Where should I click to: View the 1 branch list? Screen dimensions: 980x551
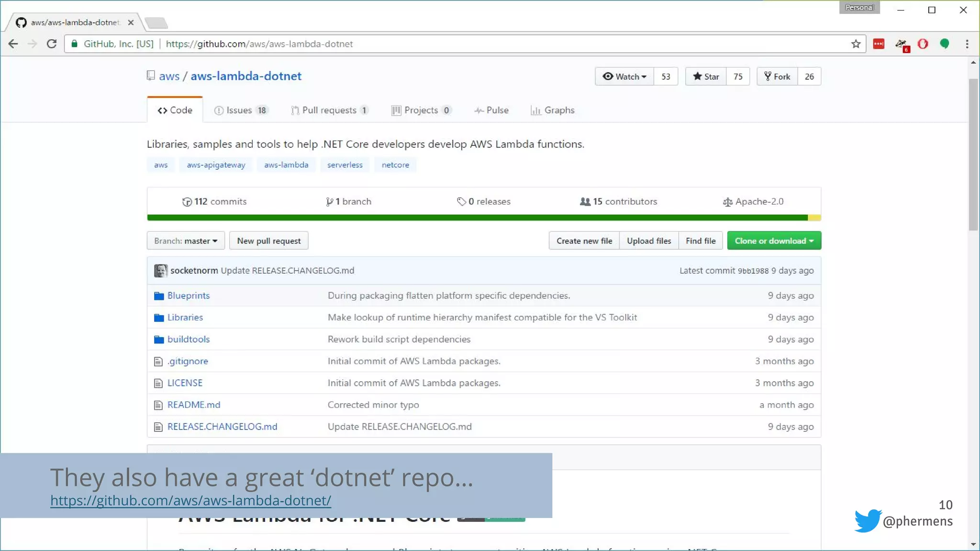click(x=348, y=201)
